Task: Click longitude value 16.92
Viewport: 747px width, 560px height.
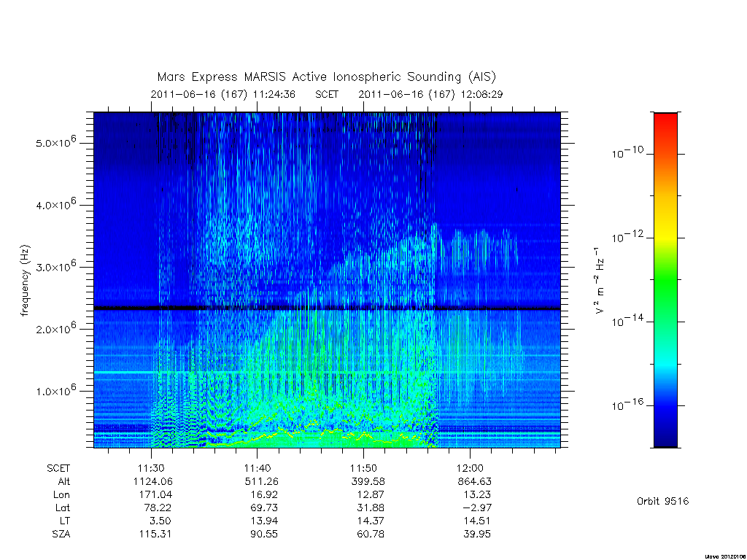Action: 264,495
